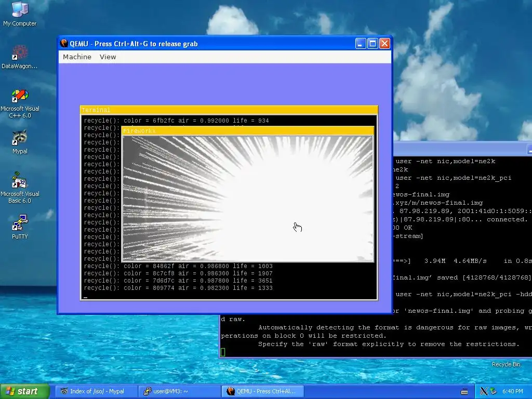Image resolution: width=532 pixels, height=399 pixels.
Task: Click the 'color = 7d6d7c' terminal line
Action: click(x=178, y=281)
